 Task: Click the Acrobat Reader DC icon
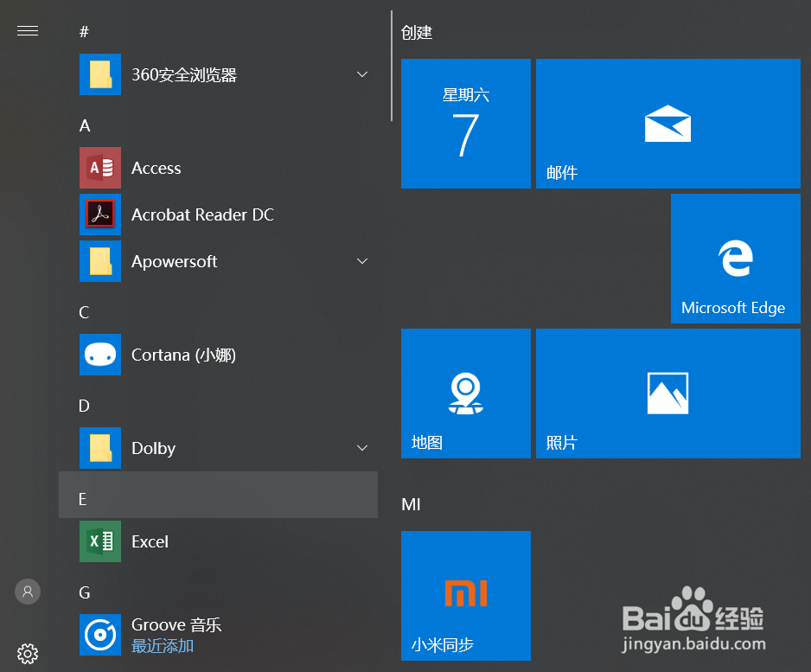click(100, 214)
